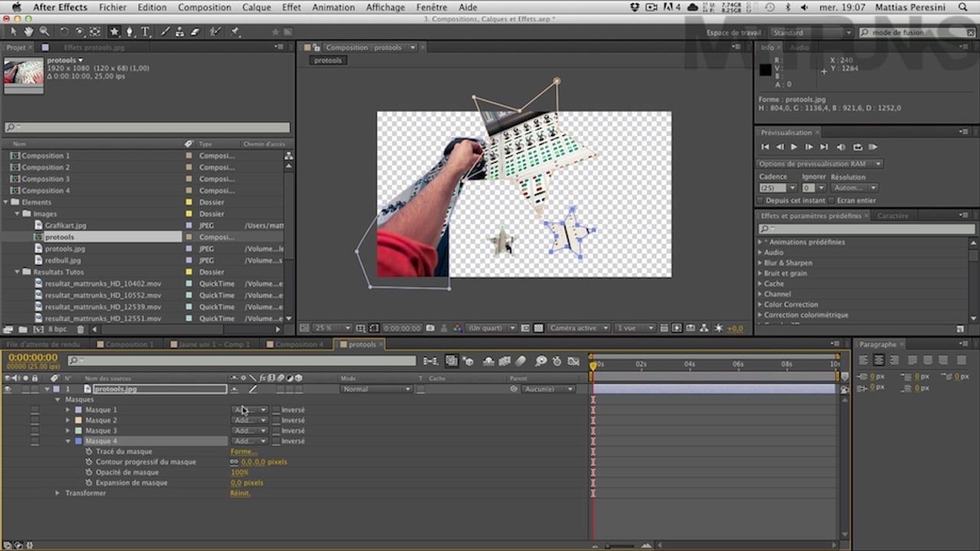The image size is (980, 551).
Task: Click Réinit. link next to Transformer
Action: (x=240, y=494)
